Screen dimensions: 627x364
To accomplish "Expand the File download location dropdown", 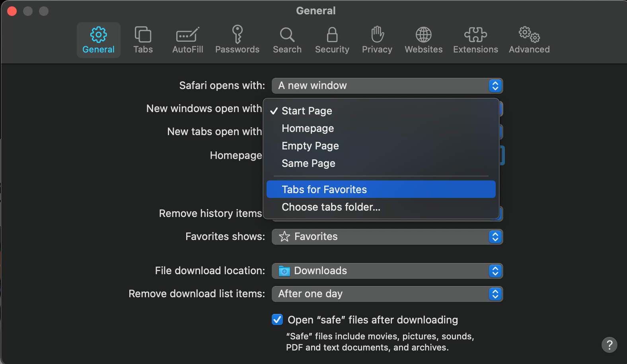I will (387, 271).
